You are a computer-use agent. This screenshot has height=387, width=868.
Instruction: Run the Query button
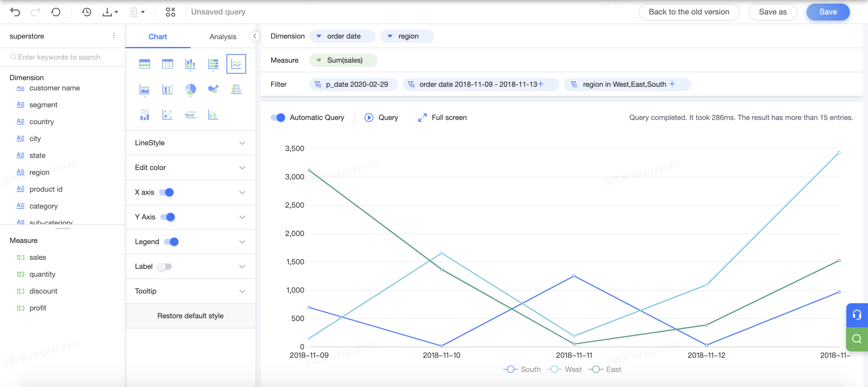381,117
